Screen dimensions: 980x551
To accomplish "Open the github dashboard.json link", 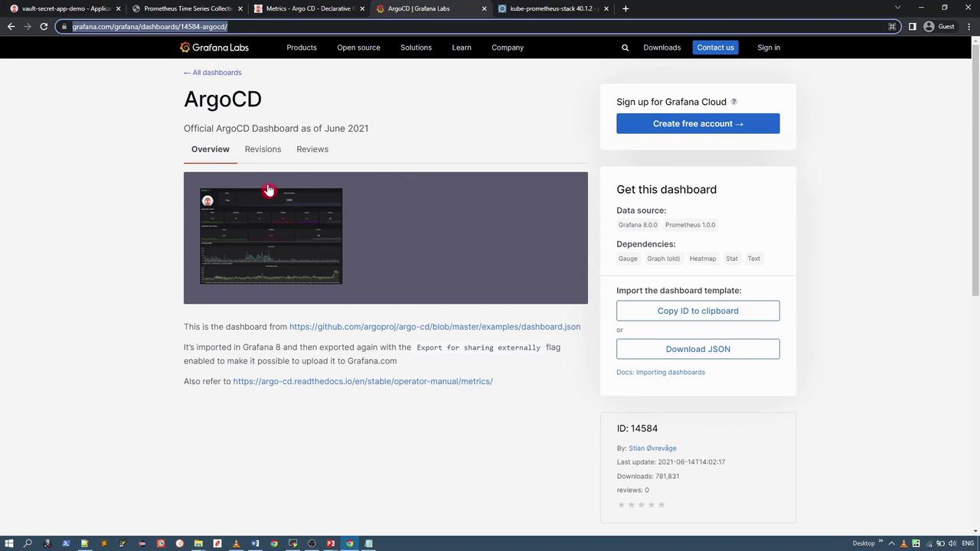I will [x=435, y=327].
